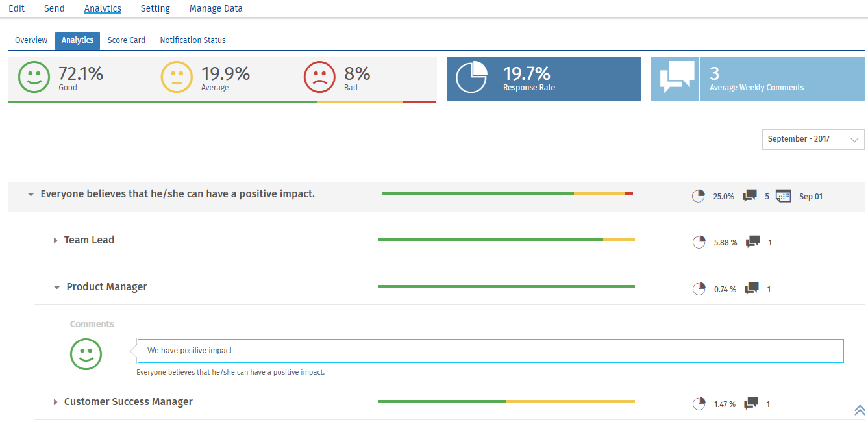Switch to the Notification Status tab

[193, 40]
